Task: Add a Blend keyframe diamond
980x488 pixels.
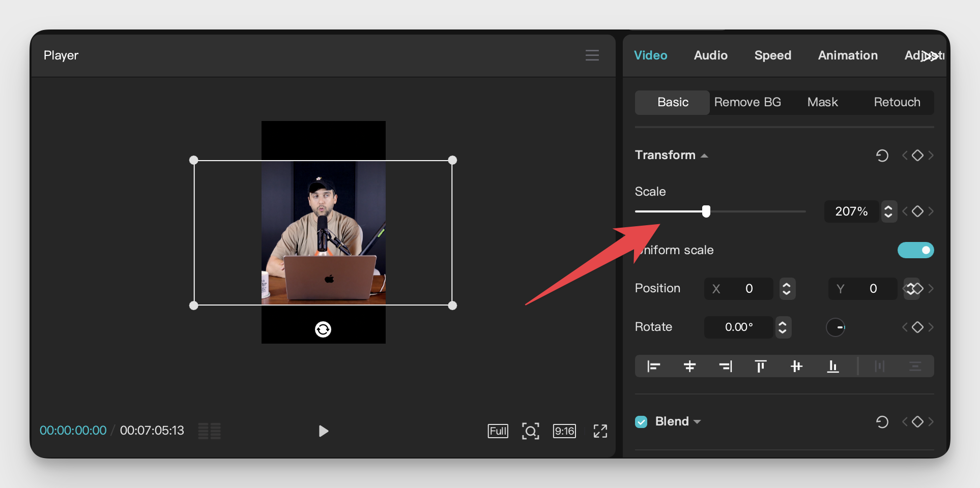Action: coord(917,421)
